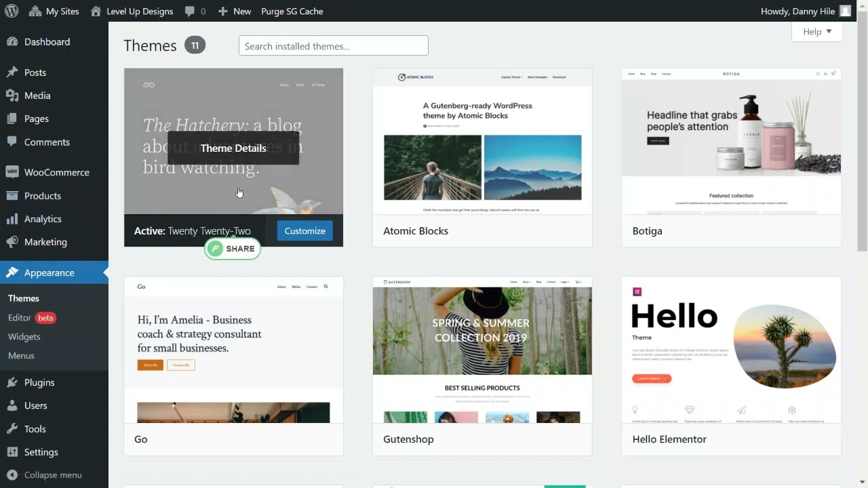The image size is (868, 488).
Task: Click the My Sites label
Action: pos(62,11)
